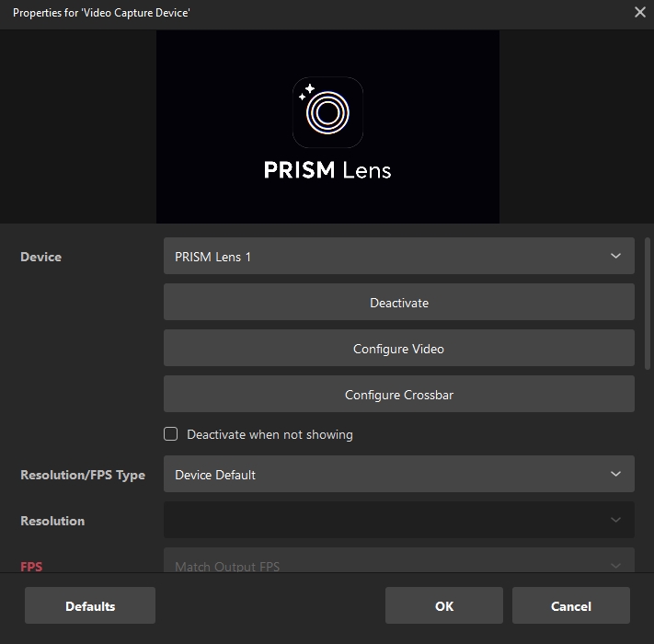
Task: Open the Device dropdown showing PRISM Lens 1
Action: 398,256
